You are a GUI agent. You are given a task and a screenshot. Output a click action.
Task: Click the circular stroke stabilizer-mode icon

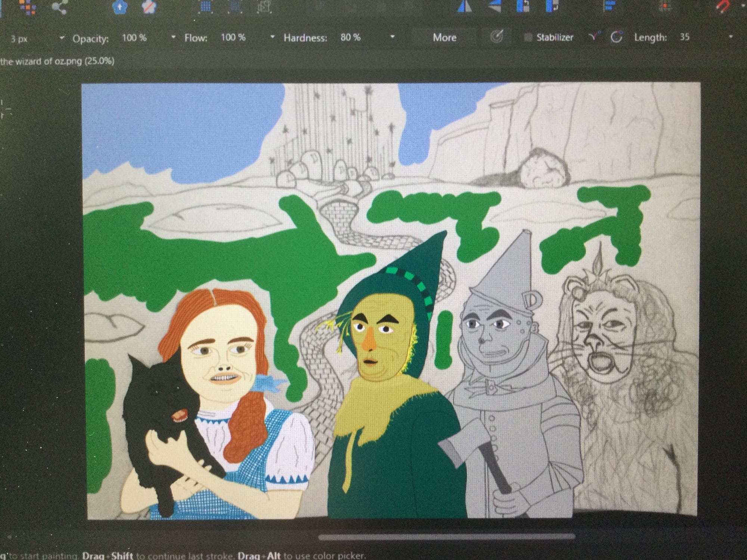(616, 37)
